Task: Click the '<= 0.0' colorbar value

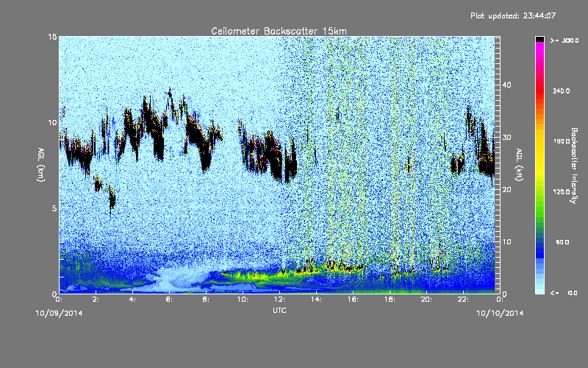Action: (x=564, y=293)
